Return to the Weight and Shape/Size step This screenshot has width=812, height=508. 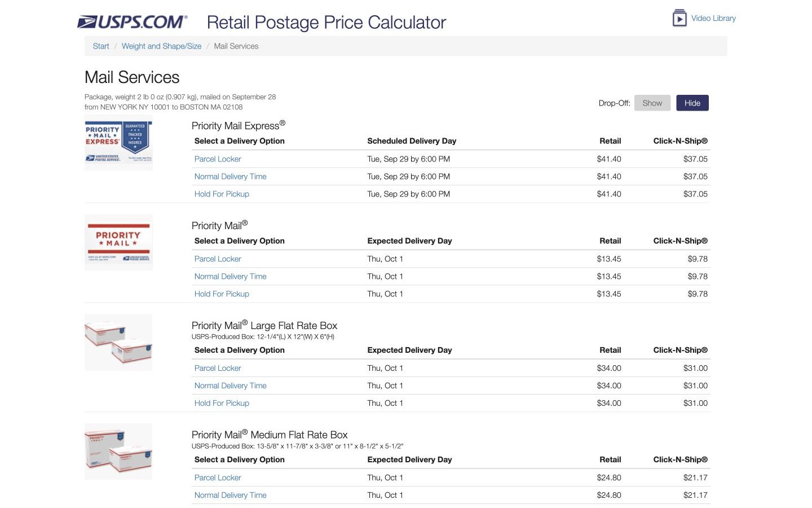161,46
